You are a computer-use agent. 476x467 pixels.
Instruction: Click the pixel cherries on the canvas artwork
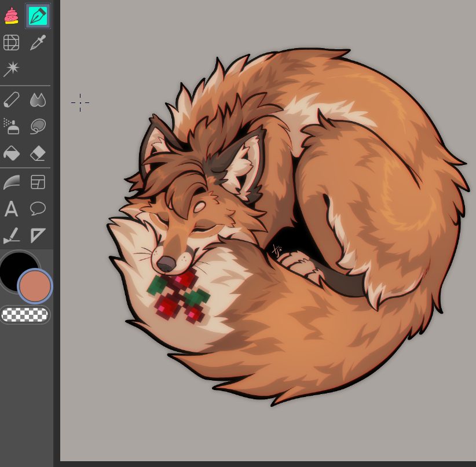tap(179, 295)
